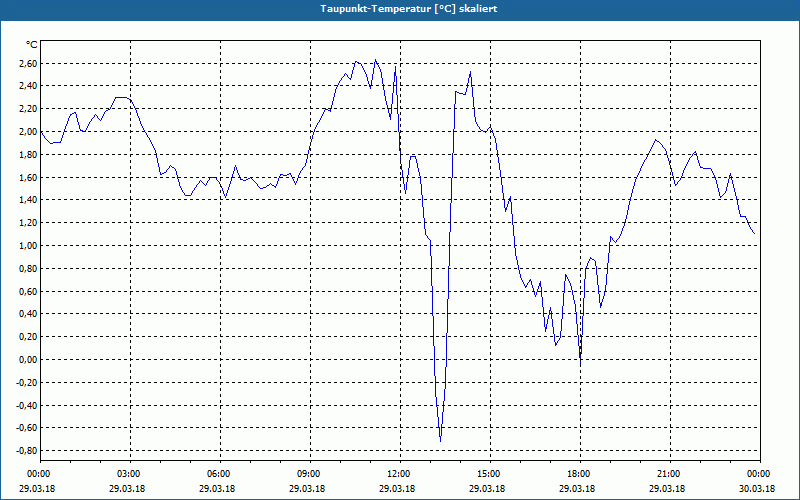The width and height of the screenshot is (800, 500).
Task: Click the '29.03.18' date below 15:00
Action: click(x=487, y=488)
